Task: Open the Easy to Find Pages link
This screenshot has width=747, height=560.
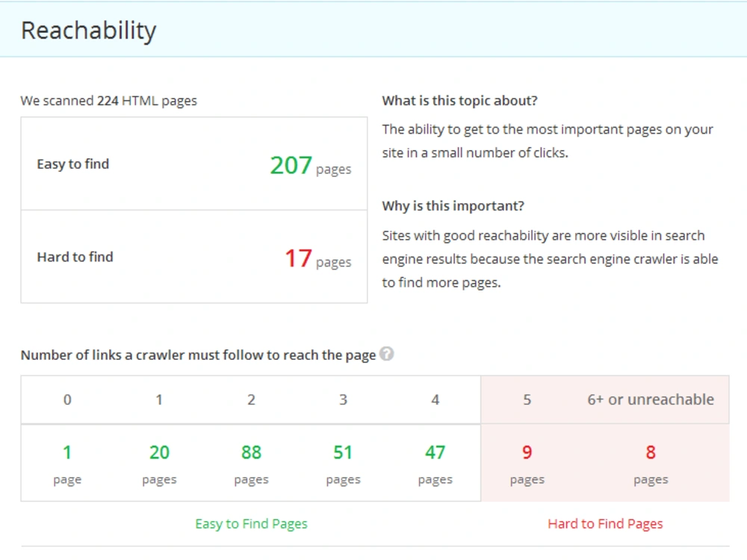Action: [x=251, y=524]
